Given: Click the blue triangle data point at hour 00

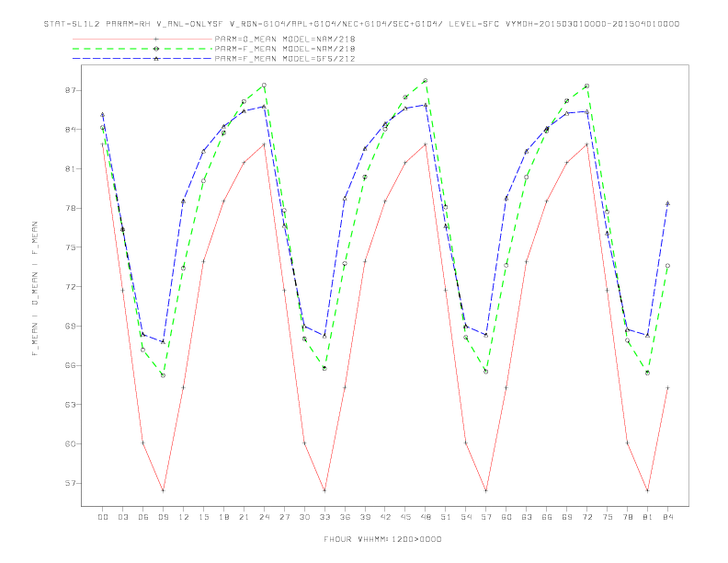Looking at the screenshot, I should point(103,115).
